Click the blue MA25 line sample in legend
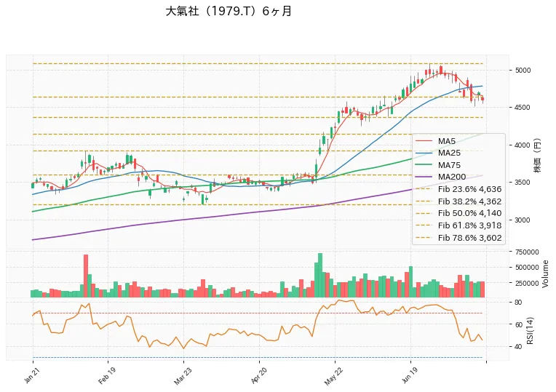 tap(424, 153)
